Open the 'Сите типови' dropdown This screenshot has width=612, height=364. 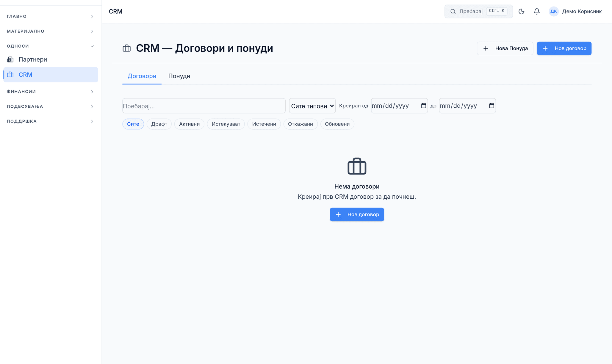(312, 106)
